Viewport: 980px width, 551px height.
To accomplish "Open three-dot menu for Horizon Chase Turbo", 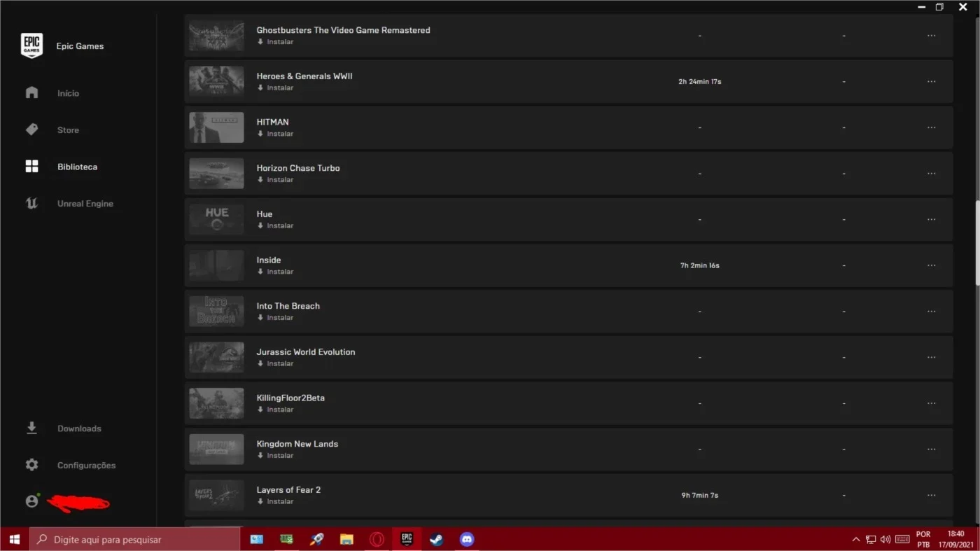I will click(x=931, y=174).
